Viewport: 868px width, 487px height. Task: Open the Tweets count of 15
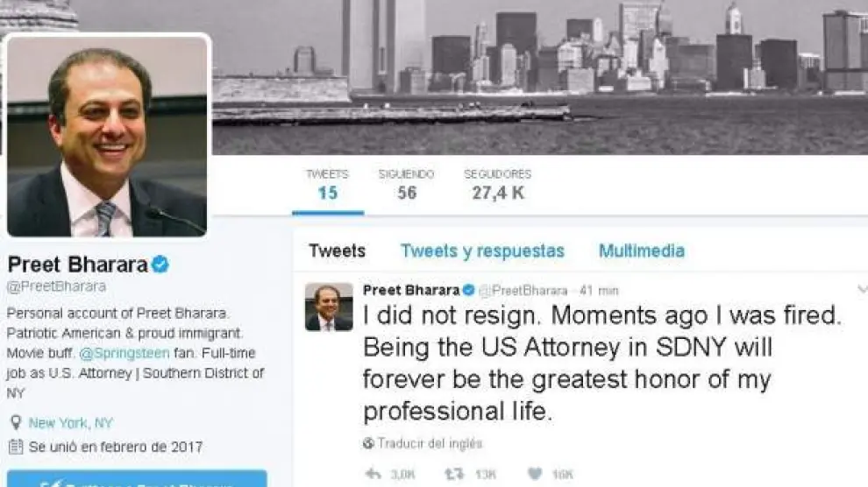[328, 185]
